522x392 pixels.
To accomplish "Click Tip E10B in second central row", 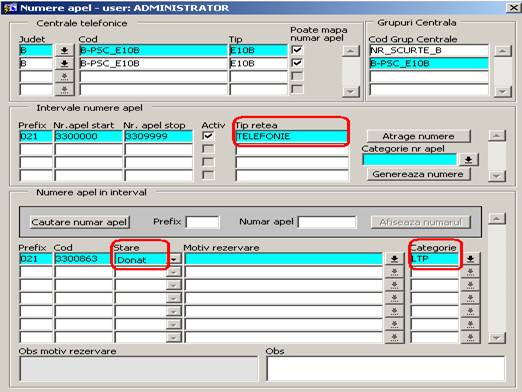I will [x=258, y=63].
